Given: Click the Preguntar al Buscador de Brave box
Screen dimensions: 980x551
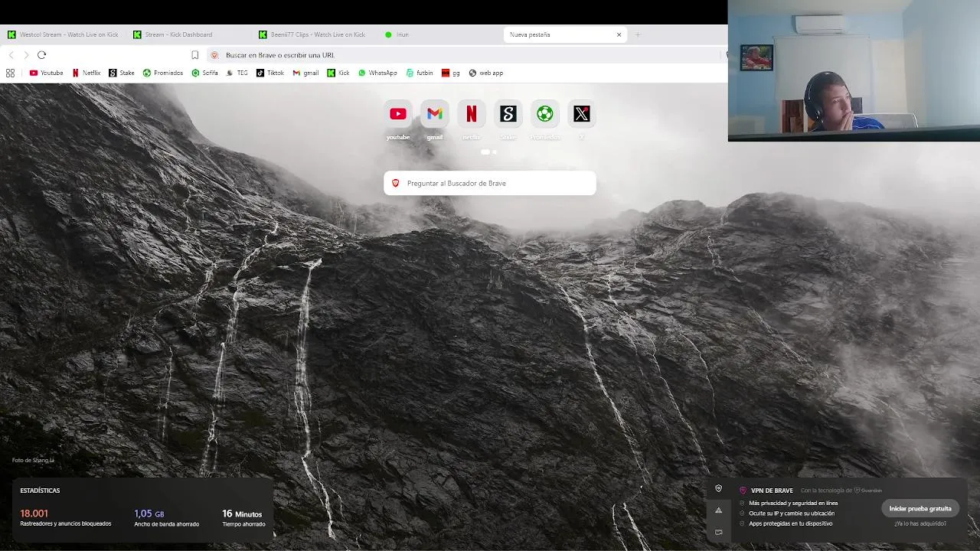Looking at the screenshot, I should click(490, 183).
